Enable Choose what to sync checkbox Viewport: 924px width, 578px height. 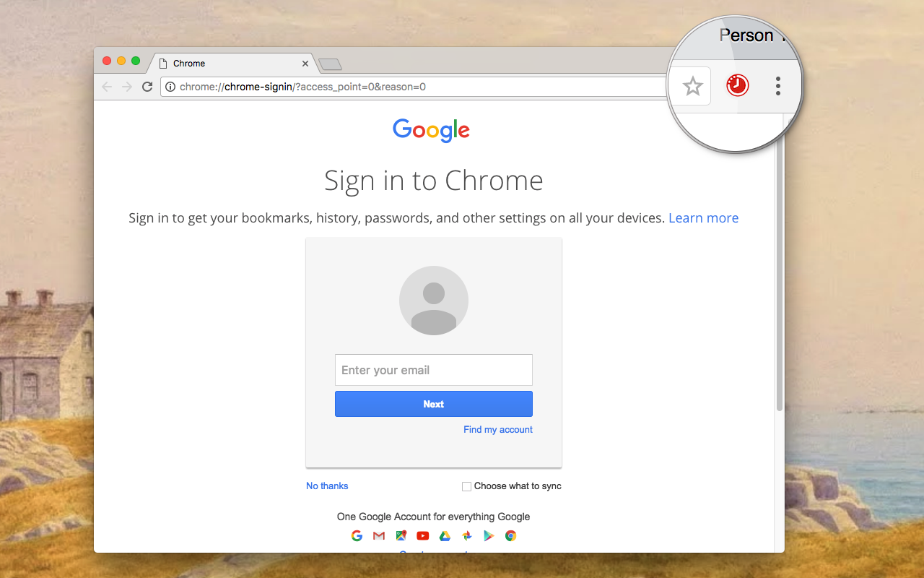(x=466, y=486)
